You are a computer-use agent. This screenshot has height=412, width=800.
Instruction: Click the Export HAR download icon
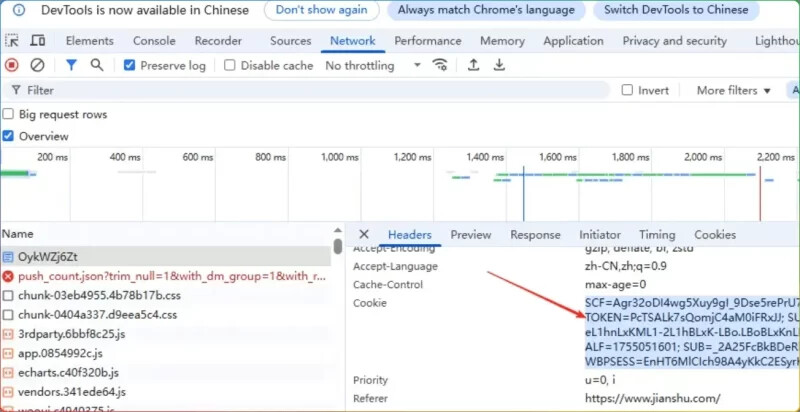pos(499,65)
